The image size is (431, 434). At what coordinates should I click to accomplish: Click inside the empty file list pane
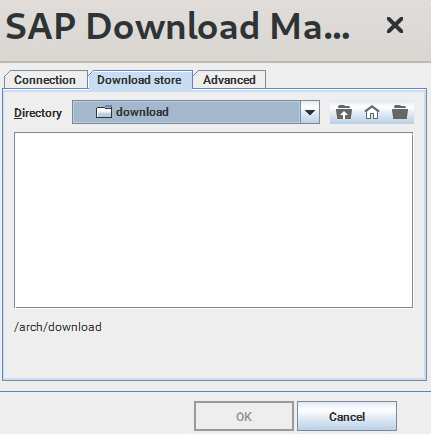(213, 220)
